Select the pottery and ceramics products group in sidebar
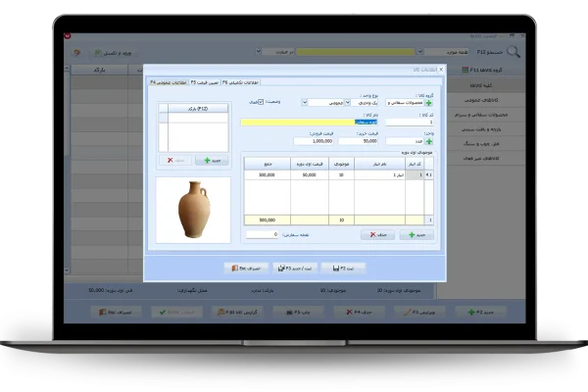This screenshot has width=588, height=392. tap(481, 115)
